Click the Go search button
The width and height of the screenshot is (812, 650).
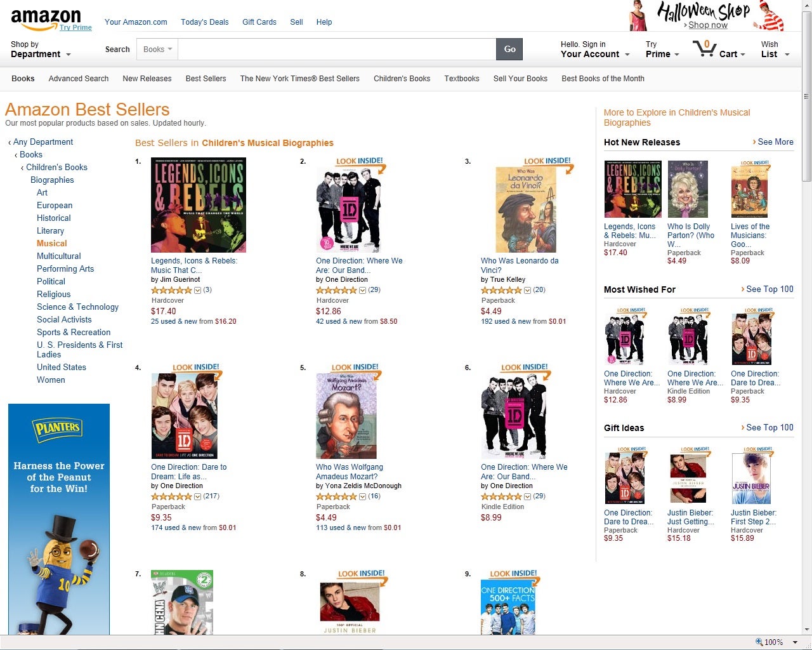509,49
